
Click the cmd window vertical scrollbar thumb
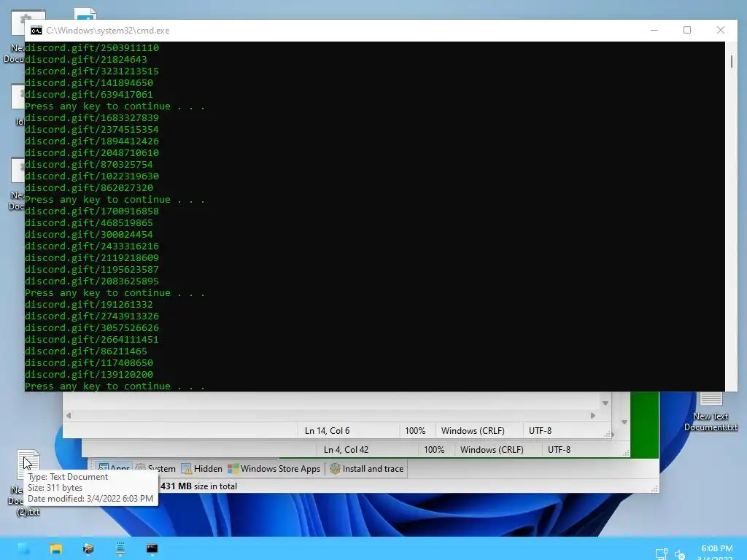[x=731, y=61]
